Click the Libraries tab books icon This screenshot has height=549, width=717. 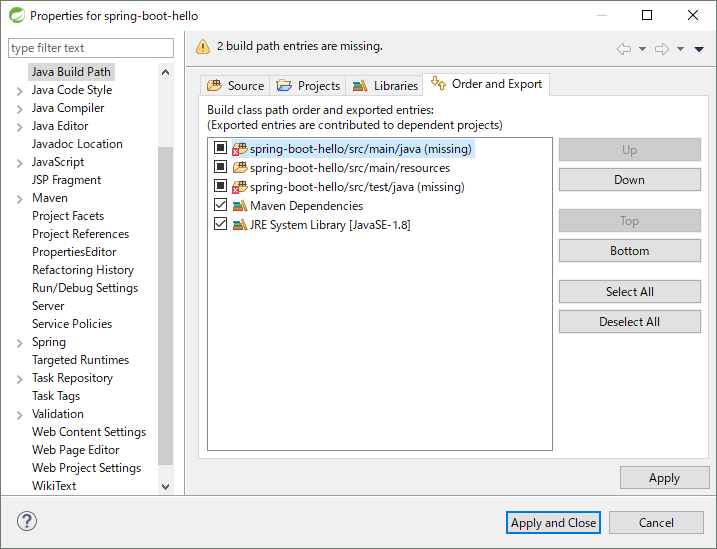coord(360,85)
